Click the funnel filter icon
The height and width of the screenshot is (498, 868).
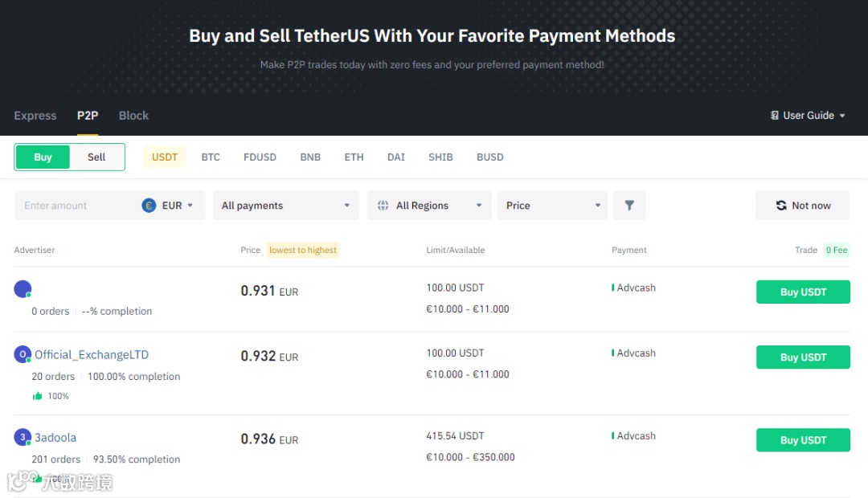629,206
